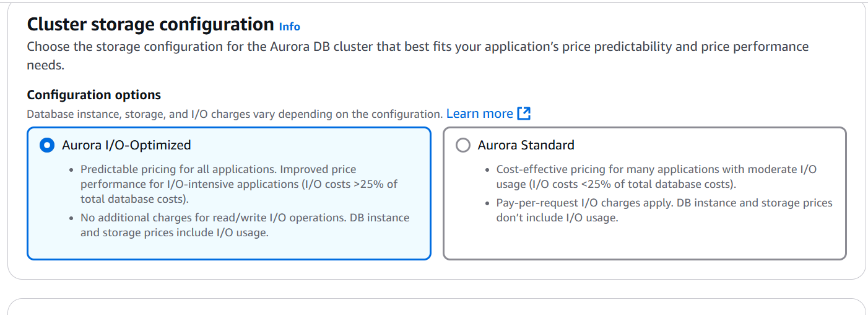Image resolution: width=868 pixels, height=315 pixels.
Task: Click the Database instance, storage charges helper text
Action: coord(235,114)
